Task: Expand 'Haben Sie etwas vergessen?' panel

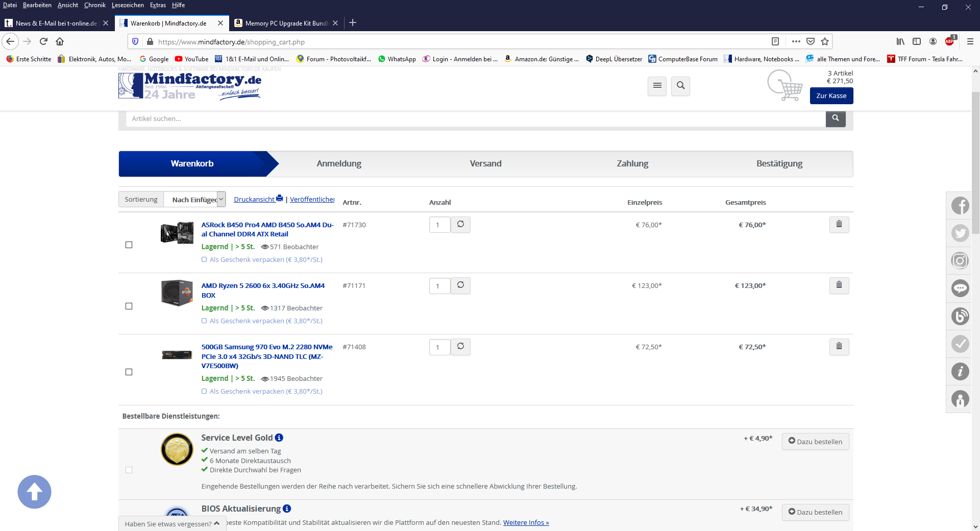Action: tap(173, 524)
